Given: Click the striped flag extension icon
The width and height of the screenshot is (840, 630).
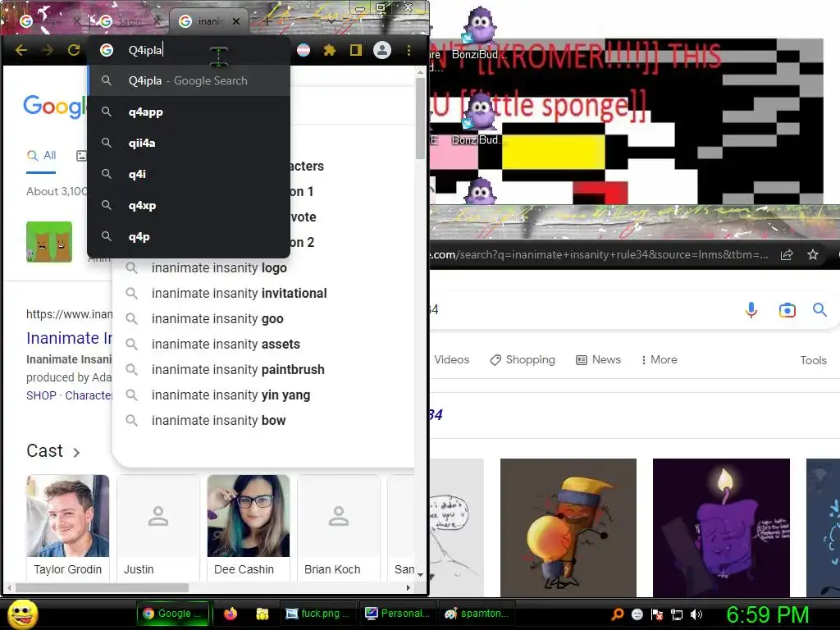Looking at the screenshot, I should pos(304,50).
